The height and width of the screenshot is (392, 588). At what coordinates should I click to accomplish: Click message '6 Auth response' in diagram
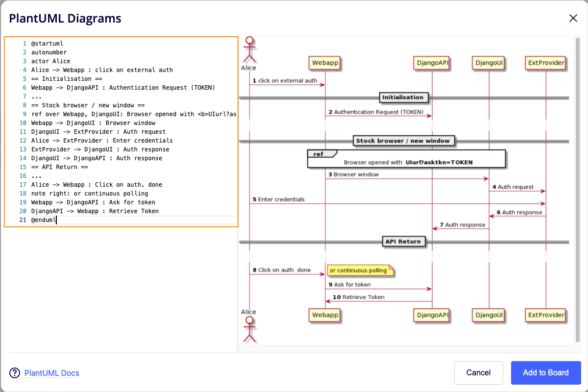pos(519,212)
